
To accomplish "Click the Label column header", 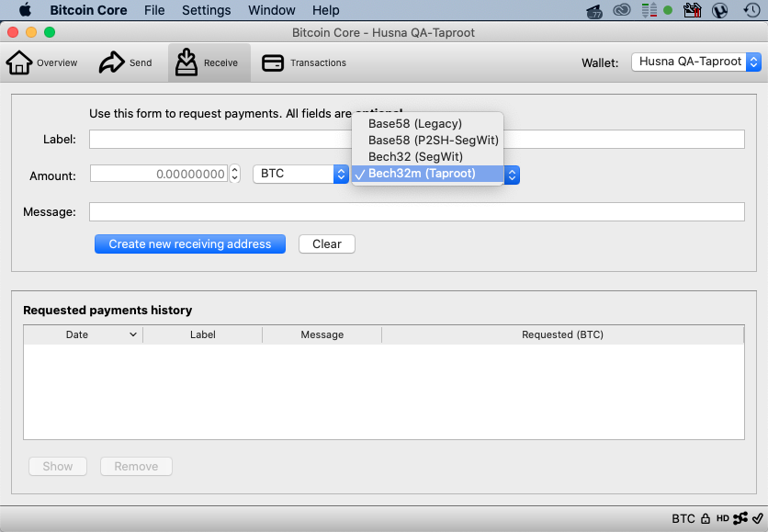I will tap(203, 334).
